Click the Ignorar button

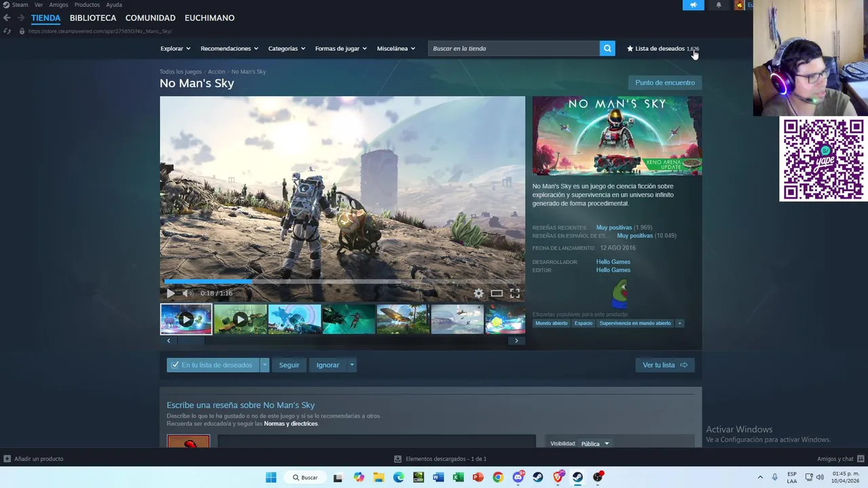pyautogui.click(x=328, y=365)
